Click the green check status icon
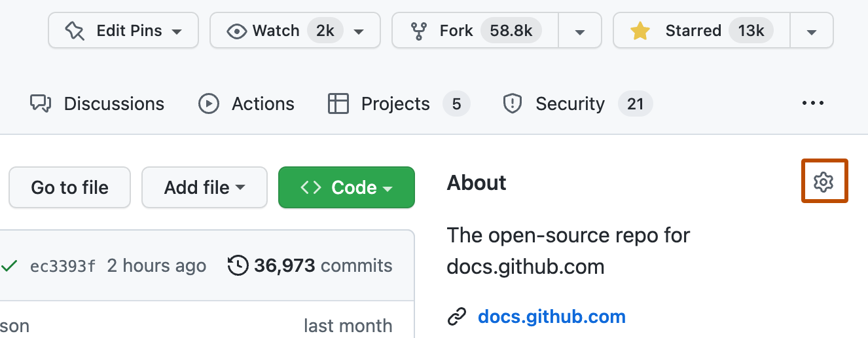The image size is (868, 338). (9, 266)
